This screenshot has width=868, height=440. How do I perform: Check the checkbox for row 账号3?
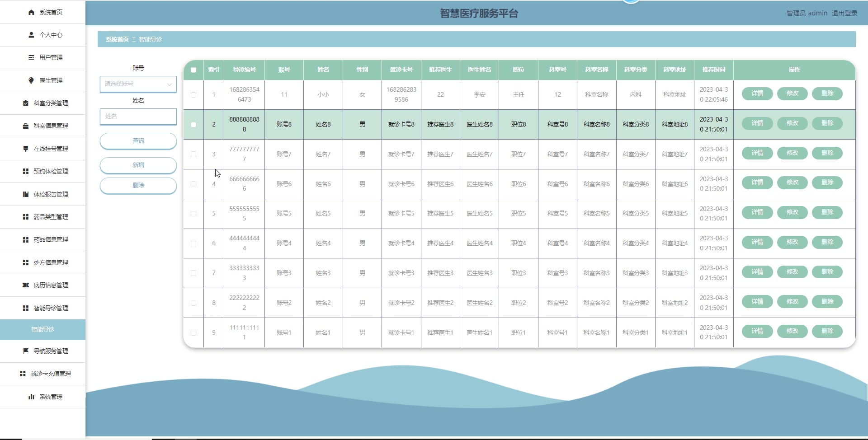point(193,273)
